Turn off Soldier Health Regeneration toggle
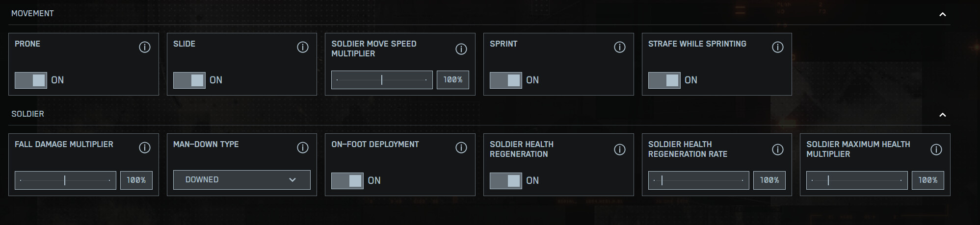The image size is (980, 225). (x=506, y=180)
